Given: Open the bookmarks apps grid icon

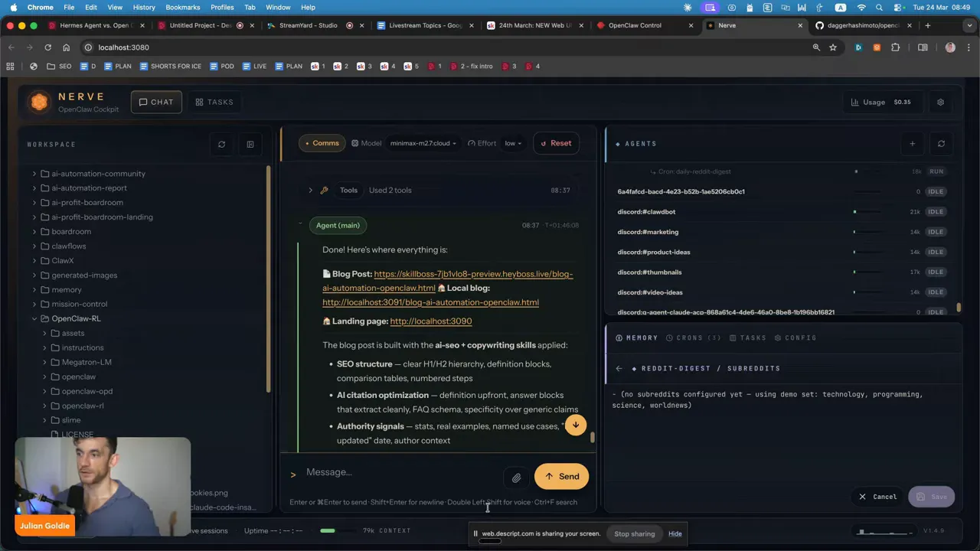Looking at the screenshot, I should point(10,67).
